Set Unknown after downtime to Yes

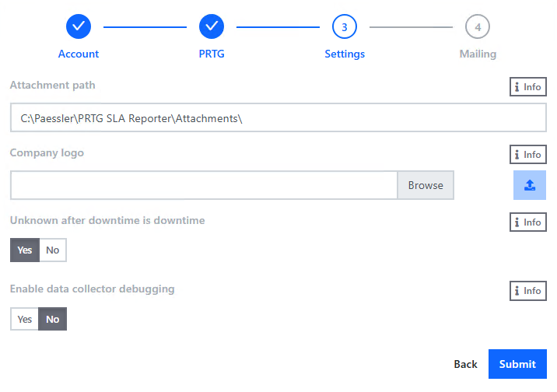[x=25, y=250]
